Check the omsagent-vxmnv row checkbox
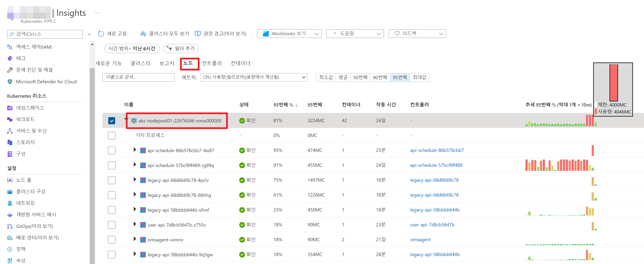 click(x=112, y=240)
